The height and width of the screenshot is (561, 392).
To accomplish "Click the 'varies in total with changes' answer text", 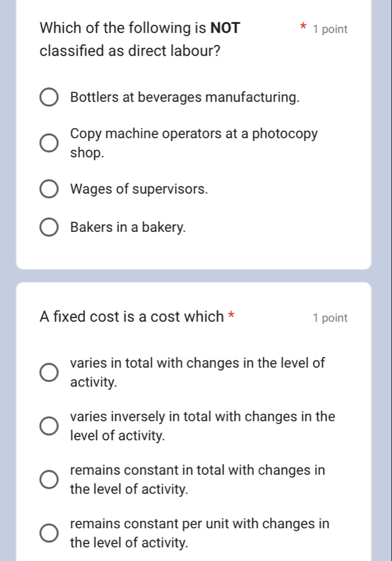I will click(x=198, y=372).
